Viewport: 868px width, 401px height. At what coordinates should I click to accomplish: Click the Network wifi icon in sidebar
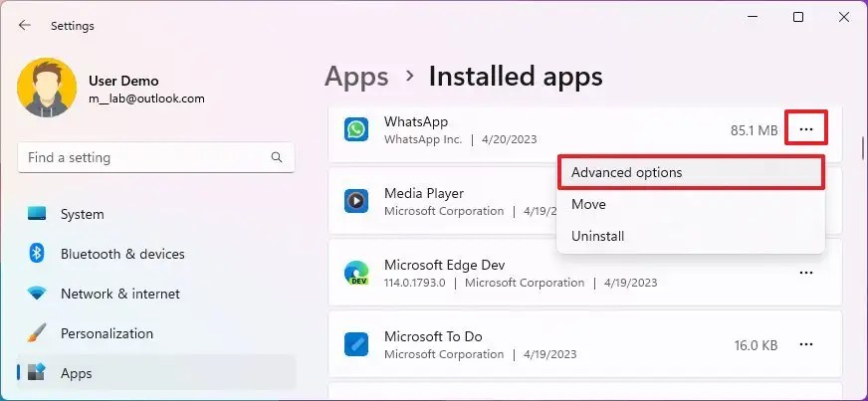[37, 294]
